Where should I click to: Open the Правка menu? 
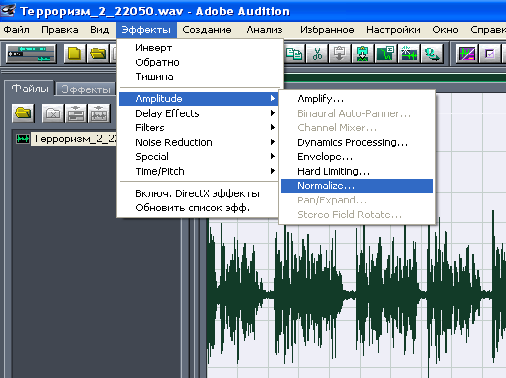[x=60, y=30]
